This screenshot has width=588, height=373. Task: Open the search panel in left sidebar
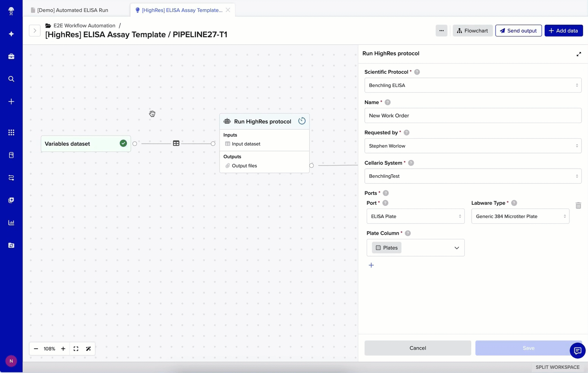click(11, 79)
